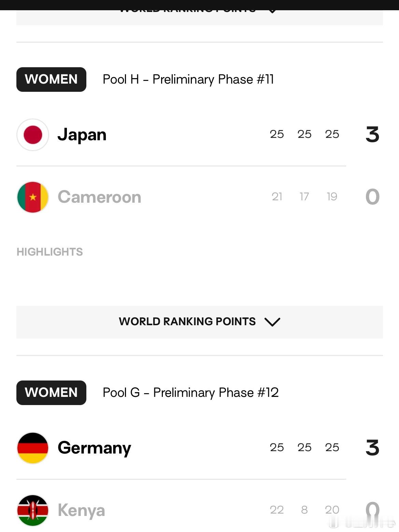Click the Japan flag icon

[x=33, y=135]
